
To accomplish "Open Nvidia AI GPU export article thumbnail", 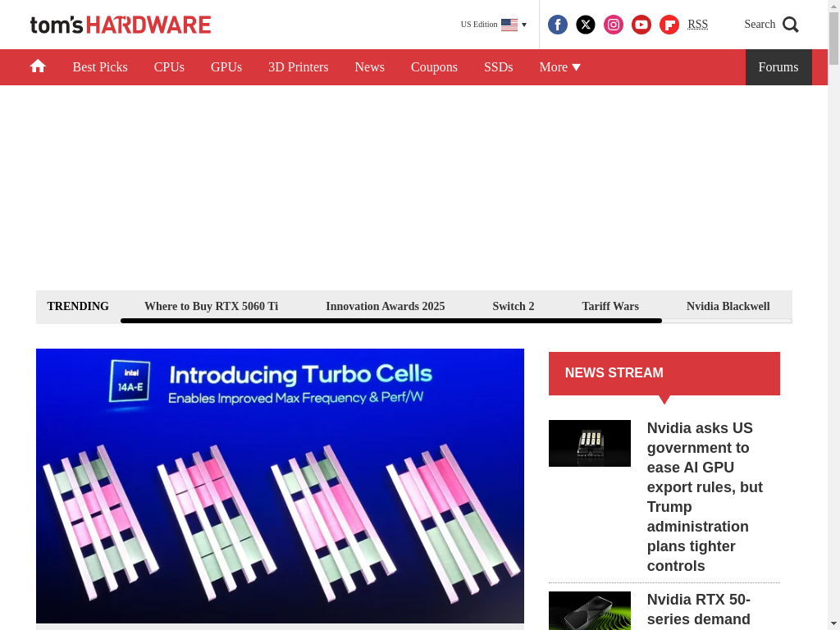I will (589, 443).
